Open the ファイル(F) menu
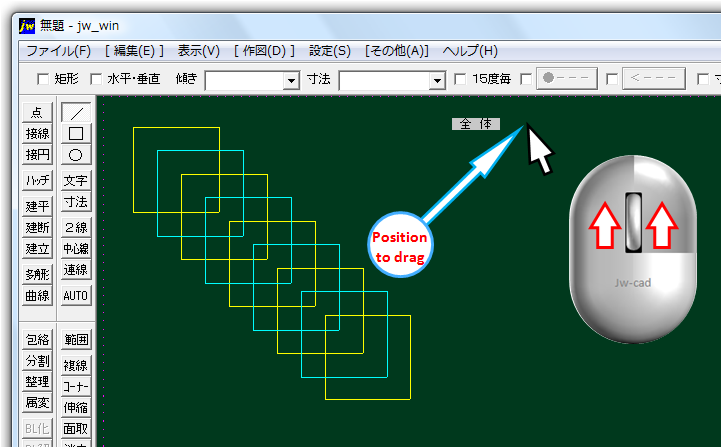722x448 pixels. (x=58, y=51)
